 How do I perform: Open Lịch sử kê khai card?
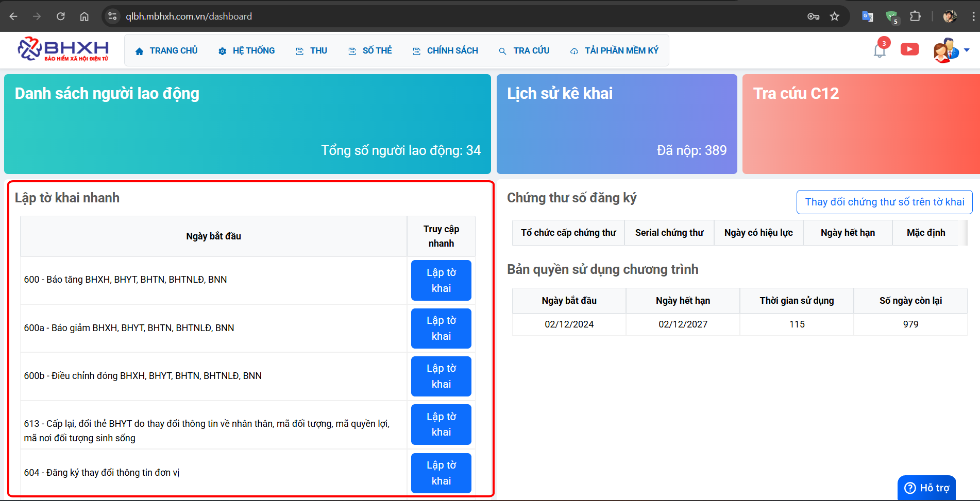[x=617, y=124]
